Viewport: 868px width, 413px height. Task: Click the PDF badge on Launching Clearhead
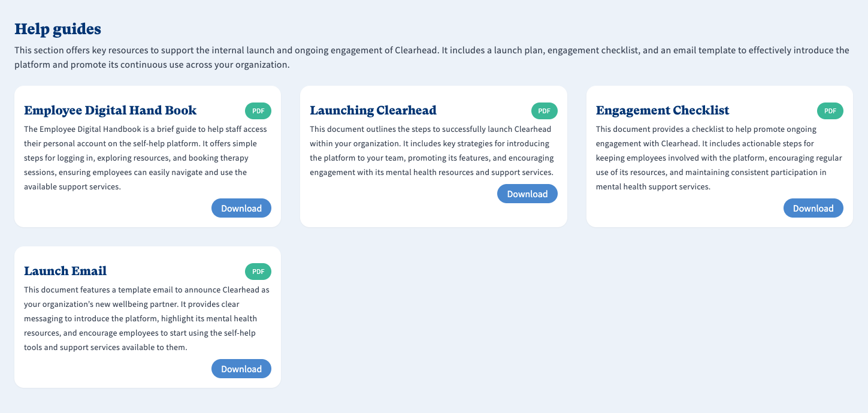click(544, 111)
